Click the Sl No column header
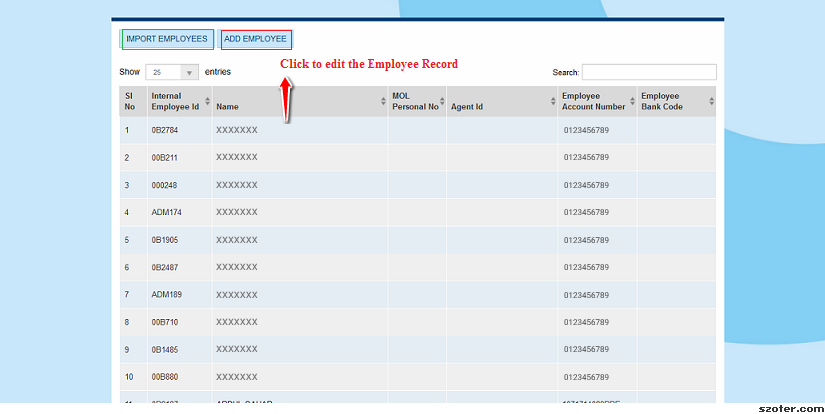This screenshot has width=825, height=414. pos(130,101)
